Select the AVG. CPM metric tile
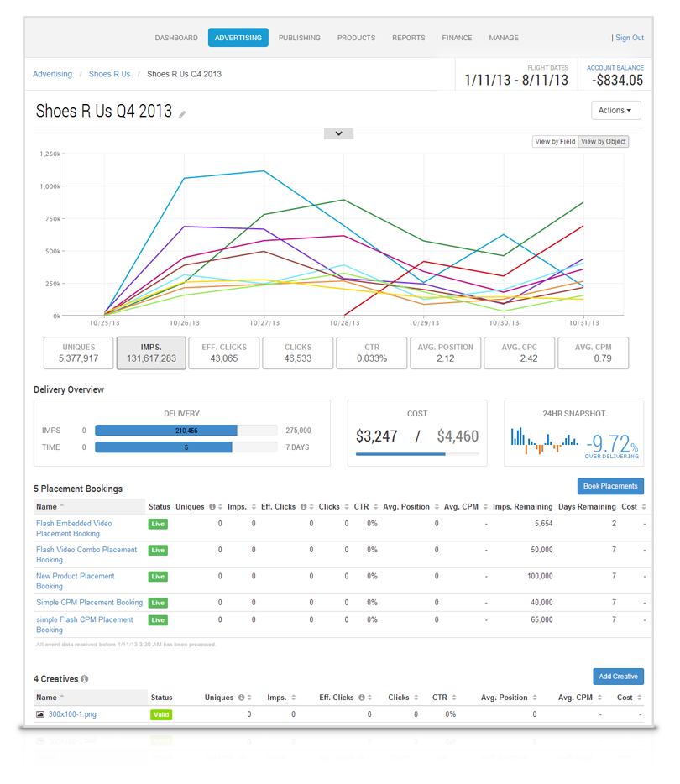This screenshot has height=784, width=680. pos(593,353)
